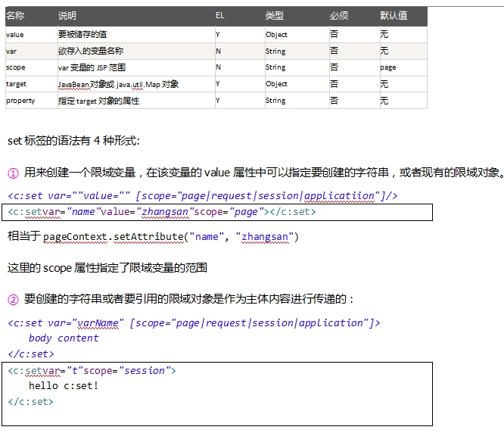Select the cell "property" in the name column

(20, 101)
